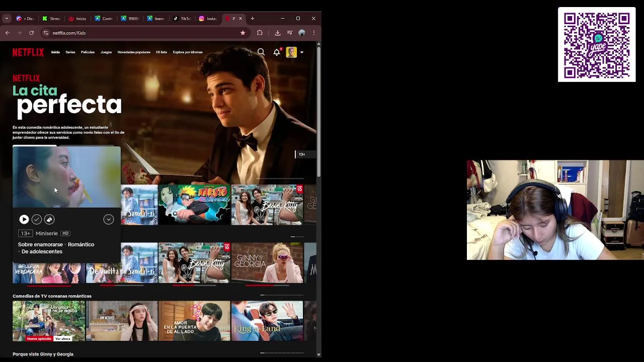This screenshot has height=362, width=644.
Task: Click the Romántico genre tag
Action: click(x=81, y=244)
